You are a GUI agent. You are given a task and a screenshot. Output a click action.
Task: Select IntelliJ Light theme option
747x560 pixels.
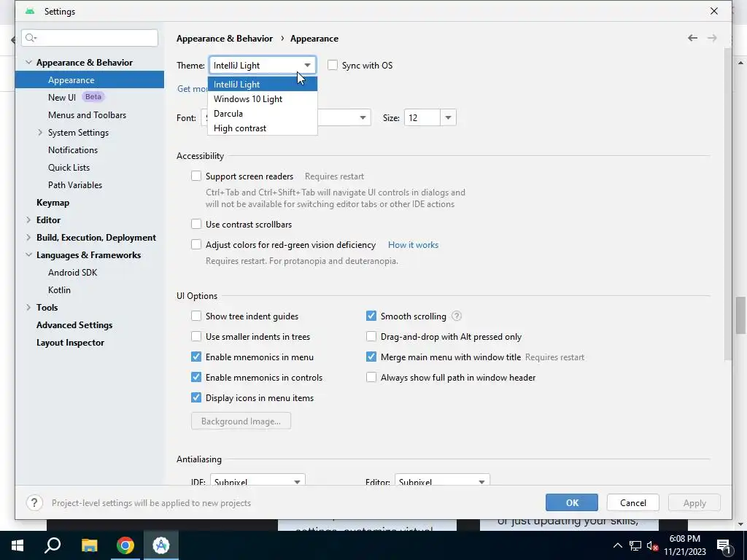click(x=263, y=85)
